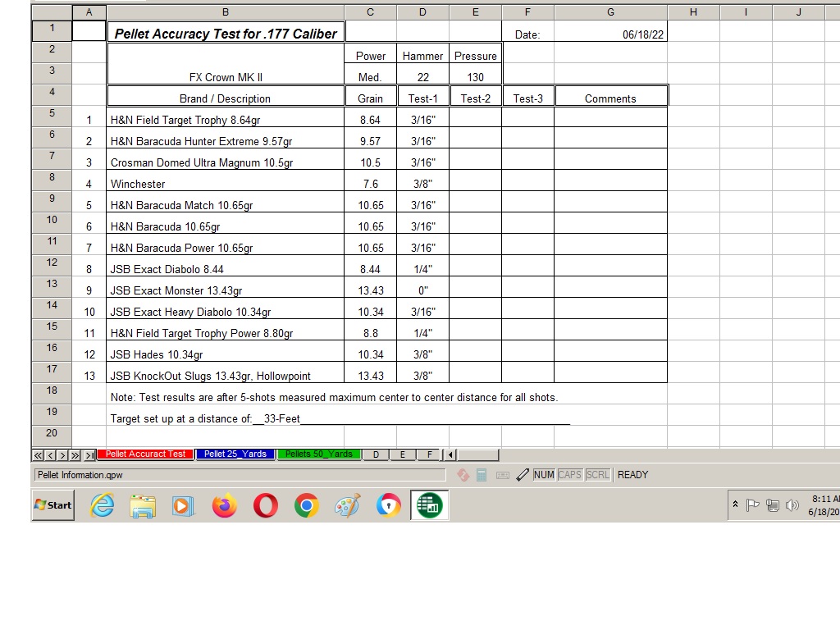Image resolution: width=840 pixels, height=630 pixels.
Task: Launch Google Chrome from the taskbar
Action: click(x=307, y=505)
